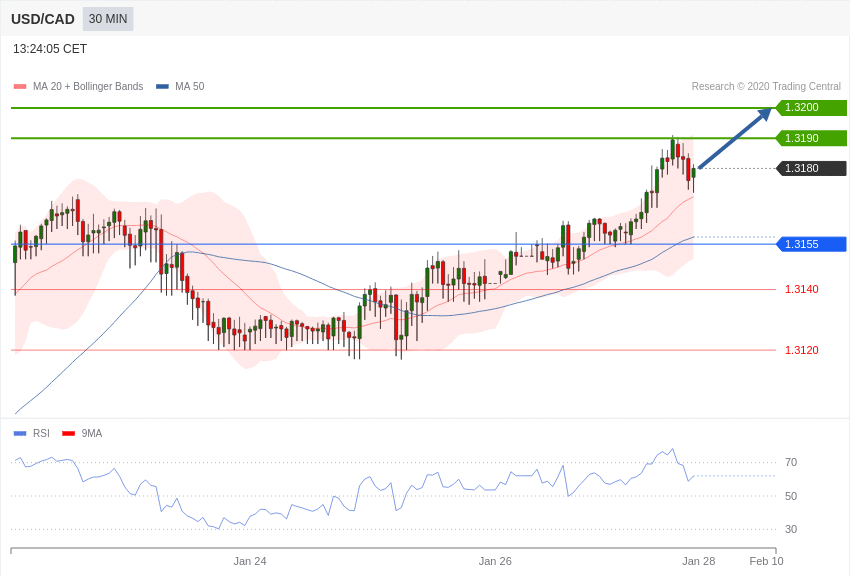850x576 pixels.
Task: Click the 1.3200 green resistance price tag
Action: (x=811, y=107)
